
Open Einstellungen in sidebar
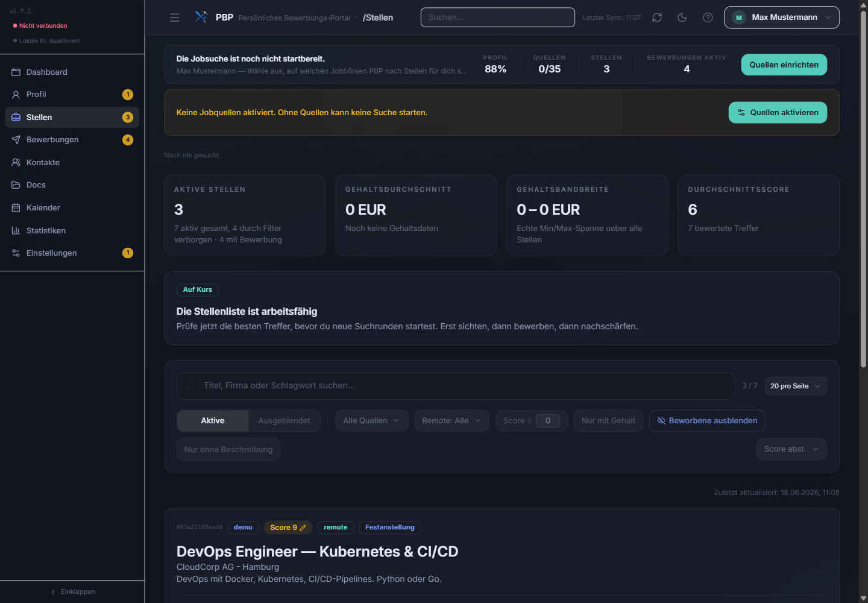(x=72, y=253)
